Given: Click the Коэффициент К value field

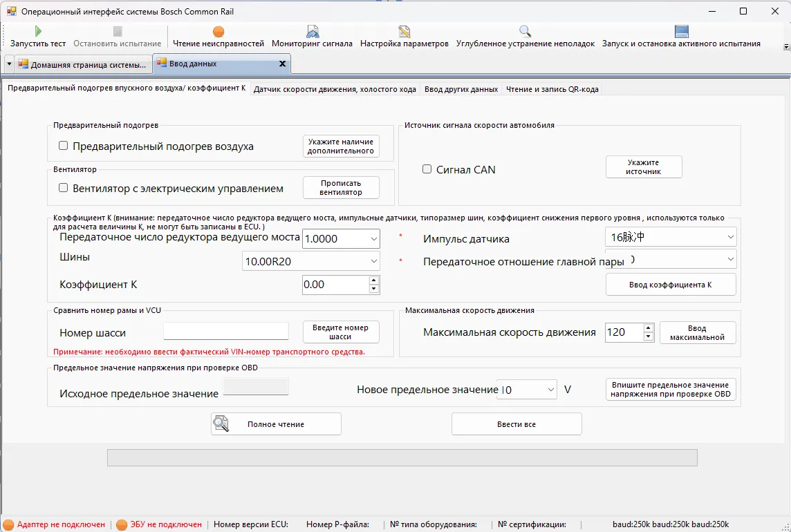Looking at the screenshot, I should coord(335,285).
